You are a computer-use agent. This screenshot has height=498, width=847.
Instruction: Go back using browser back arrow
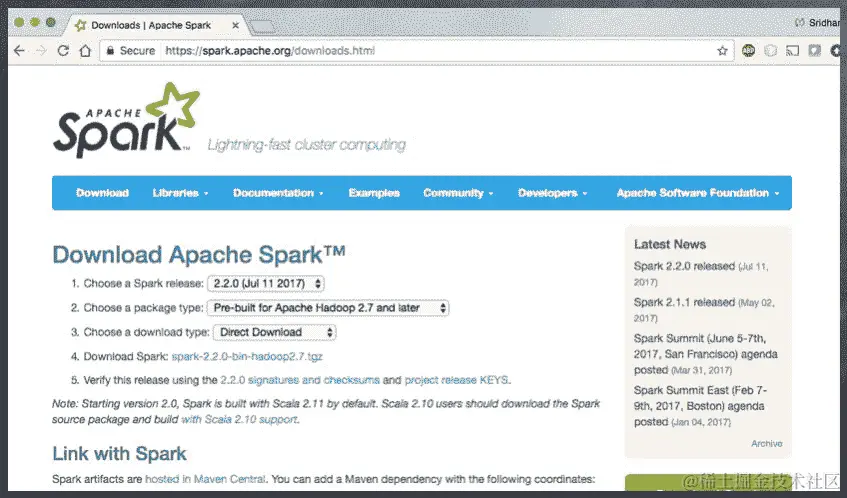coord(19,51)
